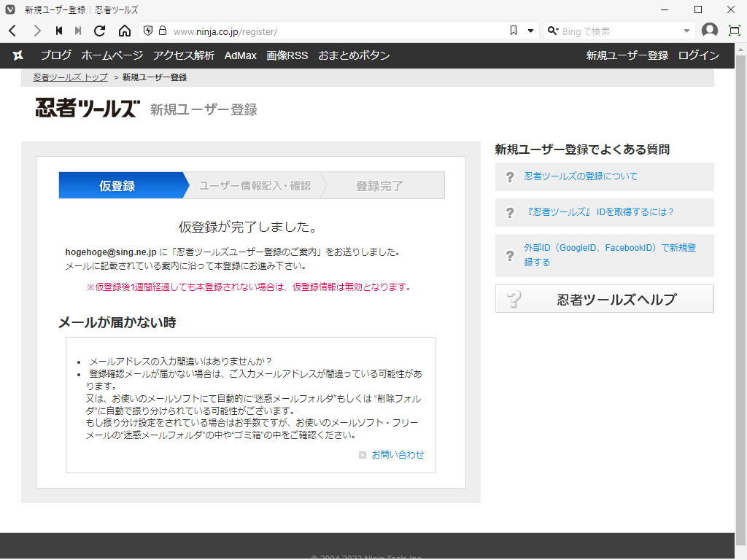
Task: Click the メールが届かない時 heading
Action: [x=117, y=322]
